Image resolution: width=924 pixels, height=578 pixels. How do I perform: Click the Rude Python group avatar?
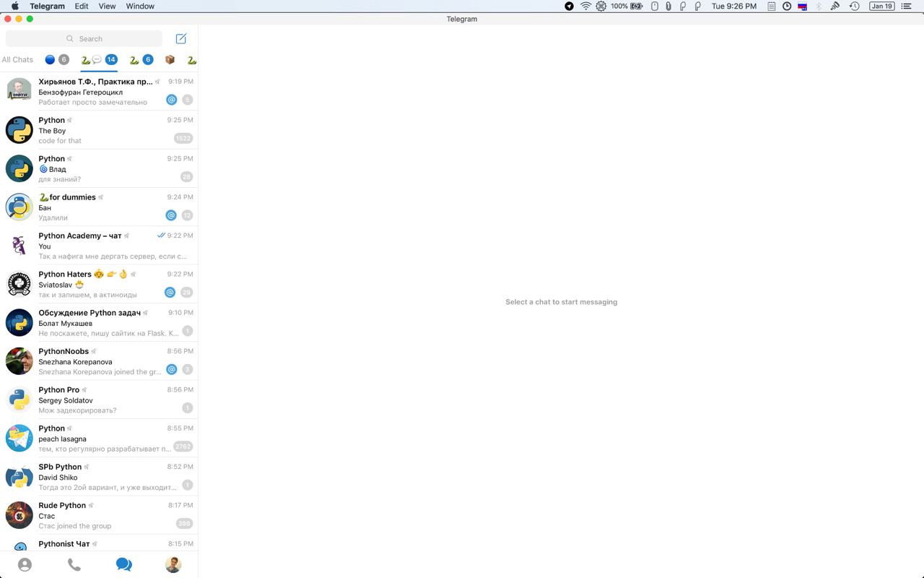click(19, 515)
